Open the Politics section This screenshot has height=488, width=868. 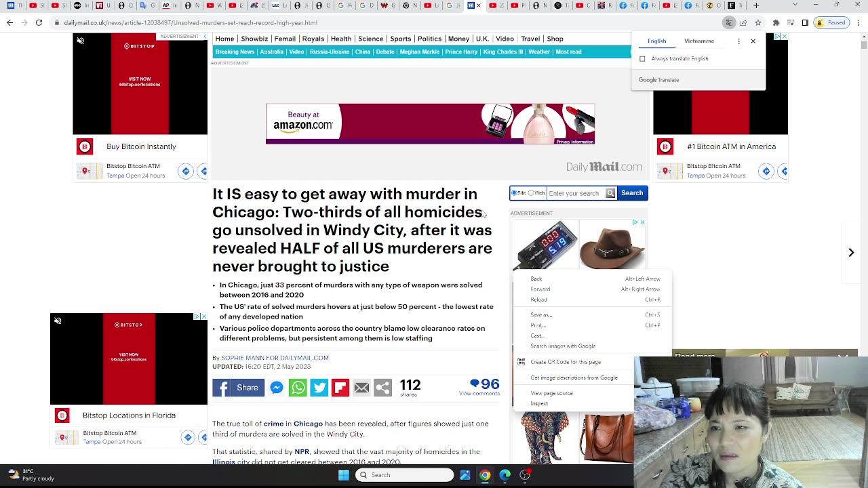429,39
